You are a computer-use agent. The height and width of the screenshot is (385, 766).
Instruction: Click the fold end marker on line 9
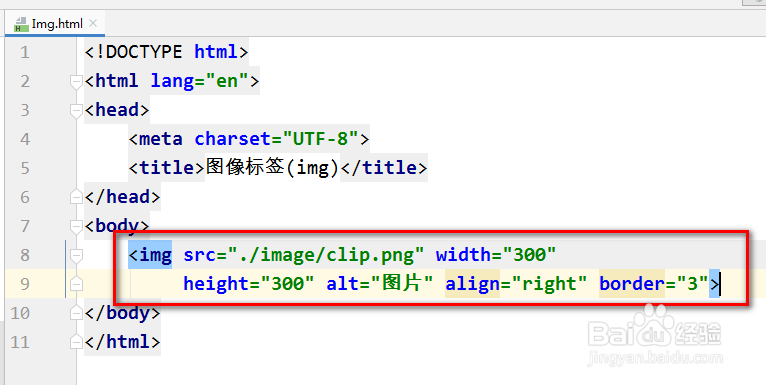(76, 284)
